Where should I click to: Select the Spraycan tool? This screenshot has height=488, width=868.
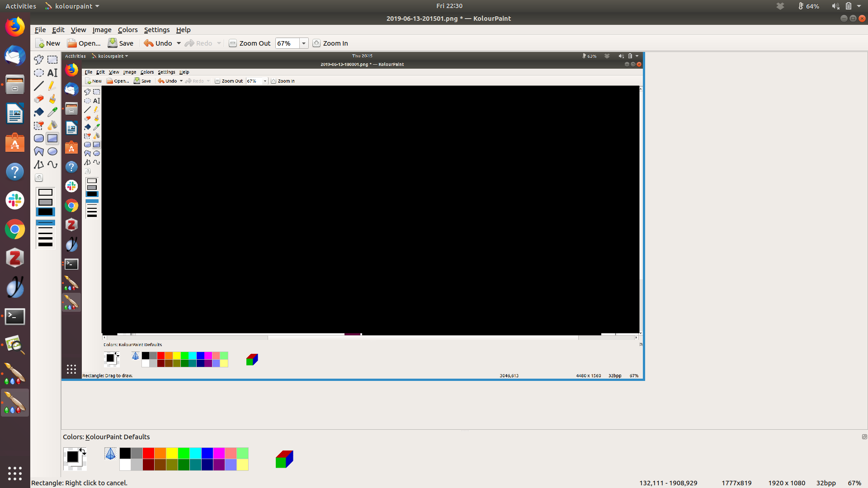coord(52,125)
